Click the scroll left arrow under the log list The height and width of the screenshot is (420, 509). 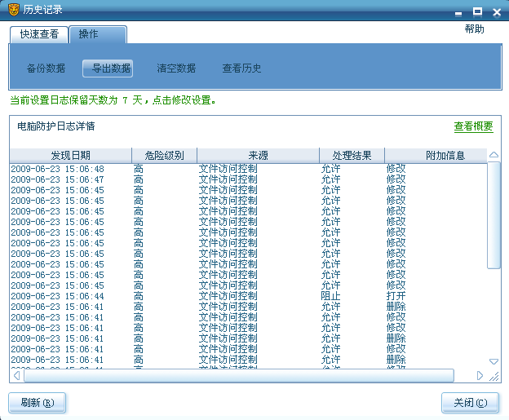17,375
